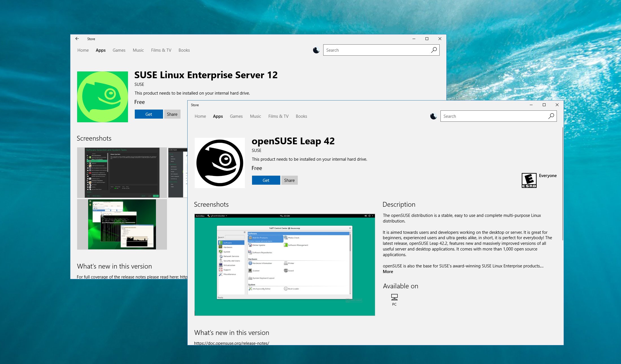Click the openSUSE window vertical scrollbar

[562, 184]
